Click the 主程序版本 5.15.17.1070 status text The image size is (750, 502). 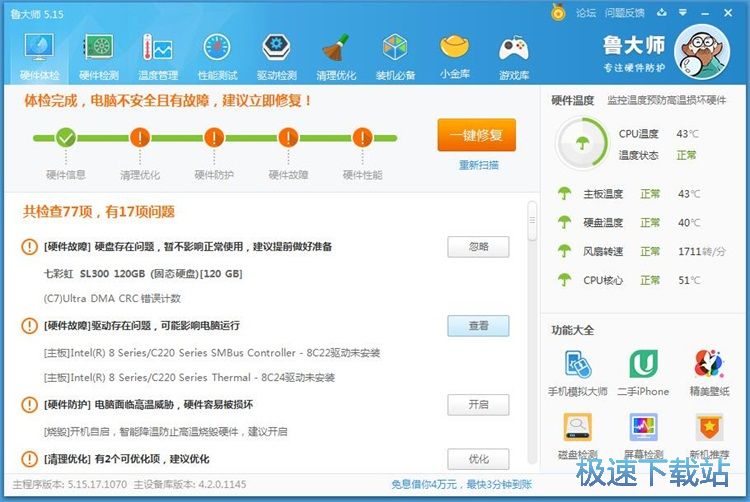point(70,484)
